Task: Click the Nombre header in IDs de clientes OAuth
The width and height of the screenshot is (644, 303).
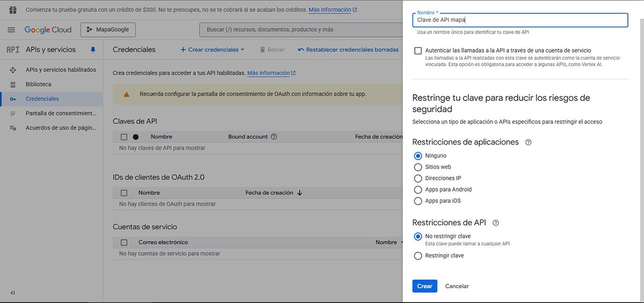Action: click(x=149, y=193)
